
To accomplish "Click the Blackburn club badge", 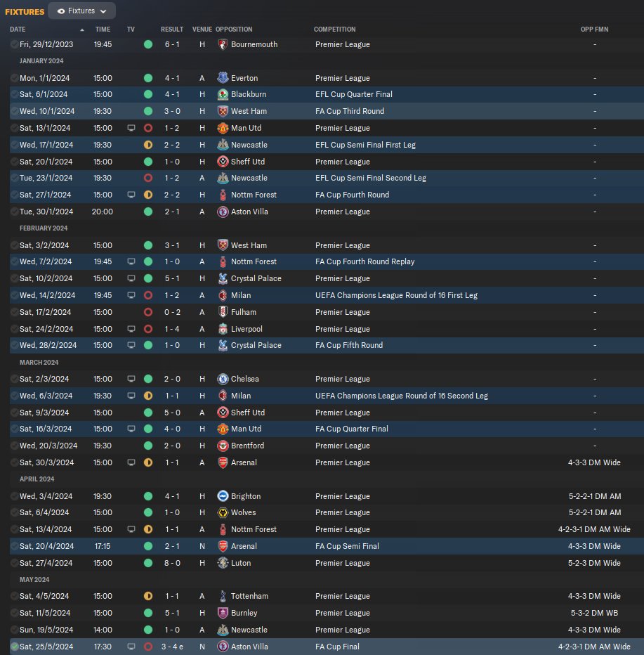I will coord(223,94).
